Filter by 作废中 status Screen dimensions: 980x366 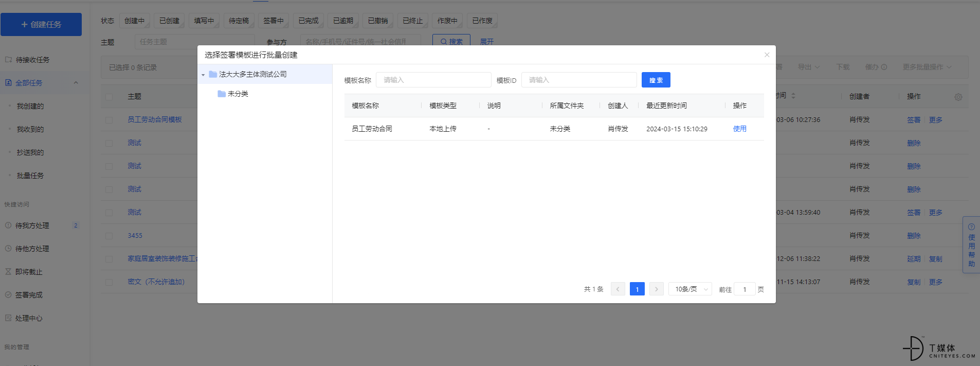coord(447,21)
